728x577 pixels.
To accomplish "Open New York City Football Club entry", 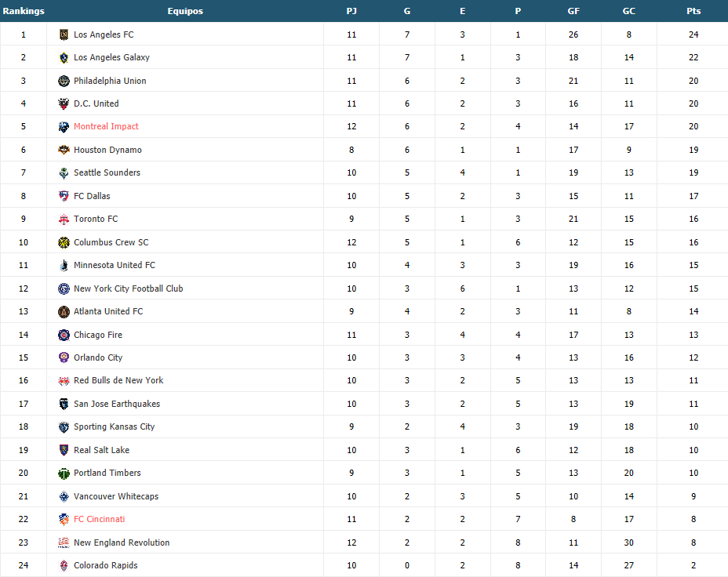I will 128,288.
